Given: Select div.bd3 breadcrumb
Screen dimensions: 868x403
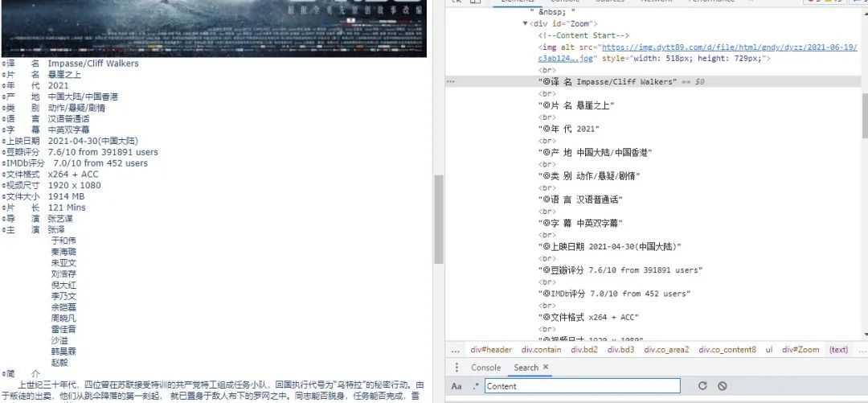Looking at the screenshot, I should (620, 350).
